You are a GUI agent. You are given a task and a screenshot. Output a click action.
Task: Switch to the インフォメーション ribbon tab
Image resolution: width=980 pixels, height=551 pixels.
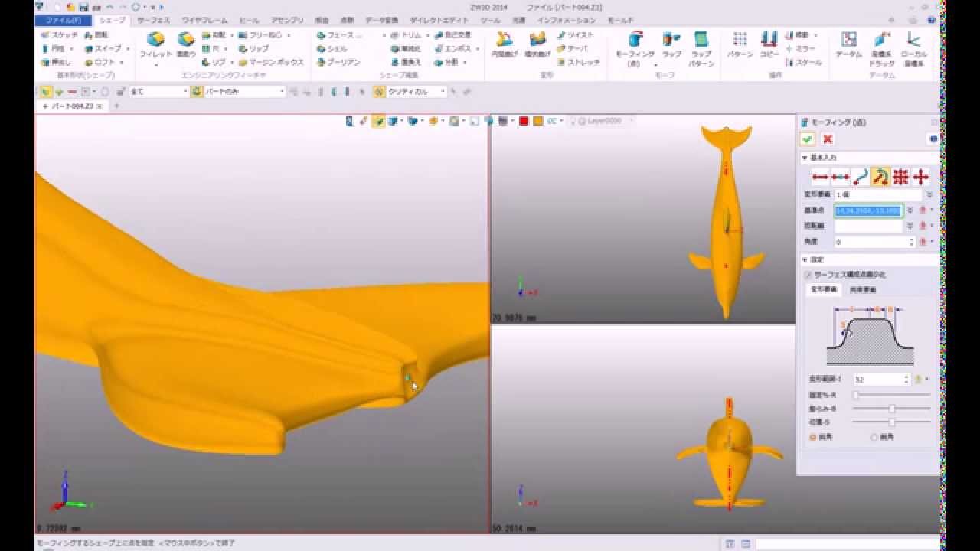pos(568,21)
